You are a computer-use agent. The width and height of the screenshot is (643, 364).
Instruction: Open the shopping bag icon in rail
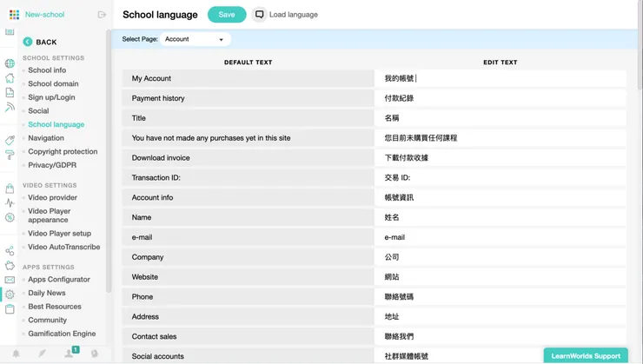coord(10,189)
